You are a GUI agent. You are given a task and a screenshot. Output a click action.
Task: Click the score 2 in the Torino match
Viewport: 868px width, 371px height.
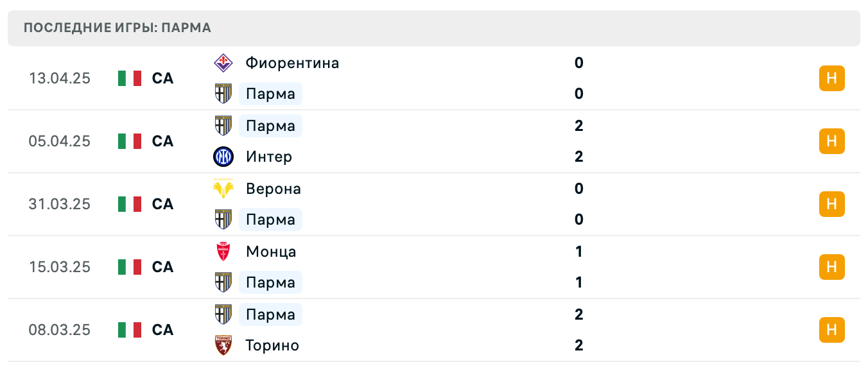pos(578,345)
